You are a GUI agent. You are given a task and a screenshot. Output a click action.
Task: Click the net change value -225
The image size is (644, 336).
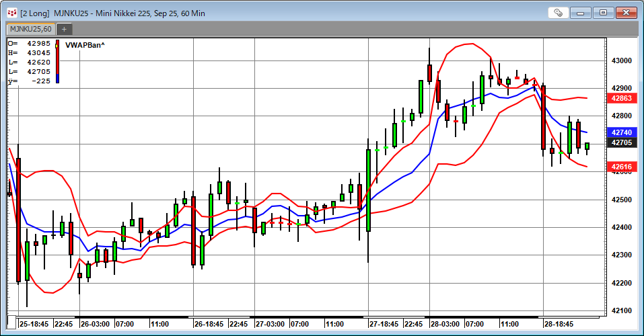coord(41,81)
